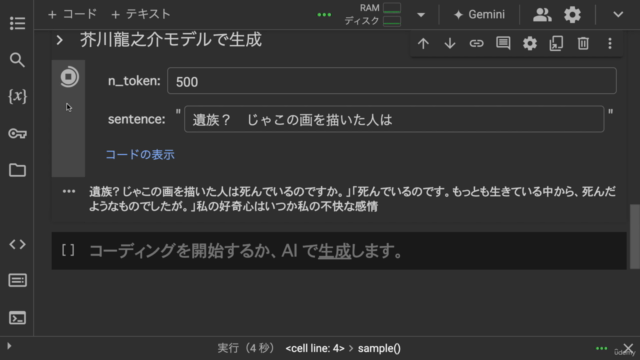Click the sample() execution status link
The height and width of the screenshot is (360, 640).
pyautogui.click(x=379, y=348)
